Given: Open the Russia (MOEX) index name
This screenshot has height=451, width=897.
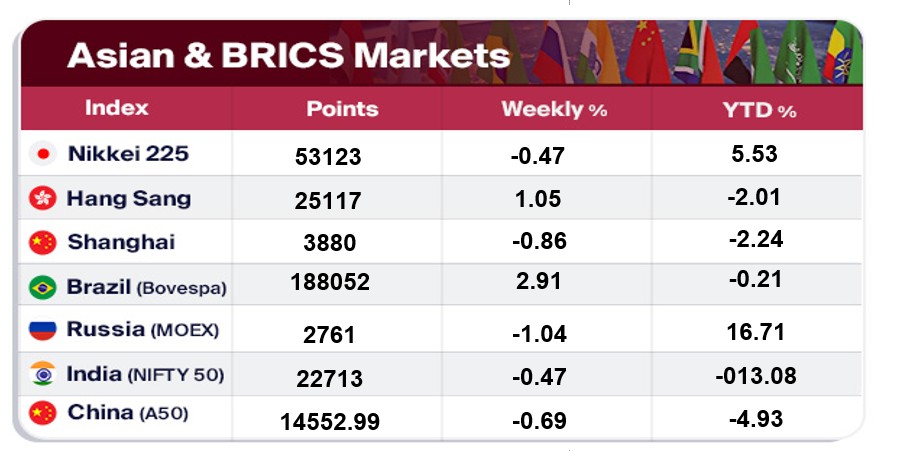Looking at the screenshot, I should tap(141, 329).
